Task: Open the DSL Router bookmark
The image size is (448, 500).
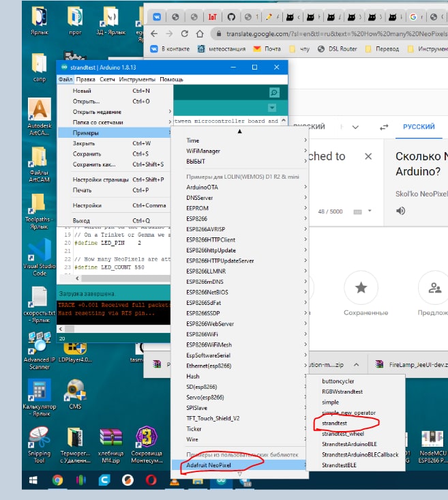Action: click(338, 49)
